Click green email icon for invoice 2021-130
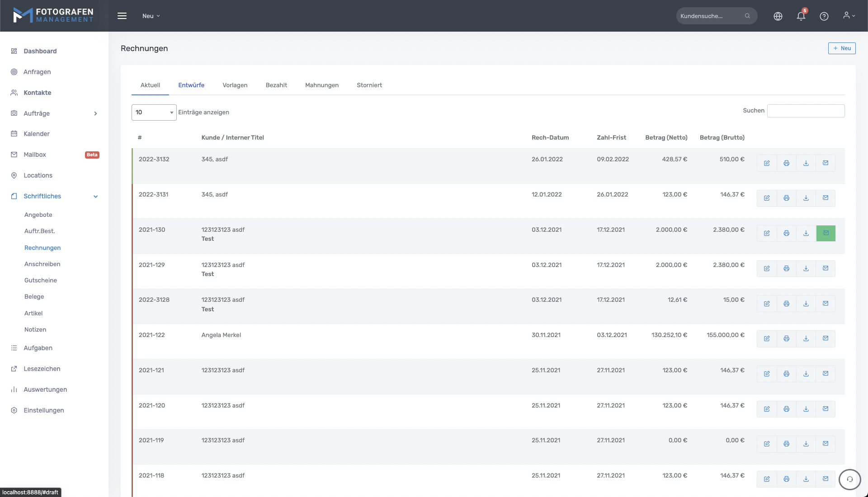Screen dimensions: 868x497 (x=826, y=233)
